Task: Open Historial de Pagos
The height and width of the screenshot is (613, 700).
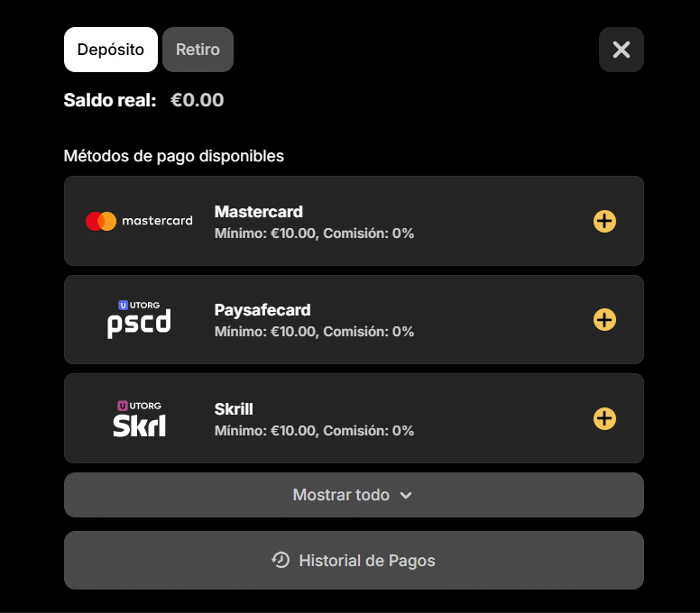Action: point(366,561)
